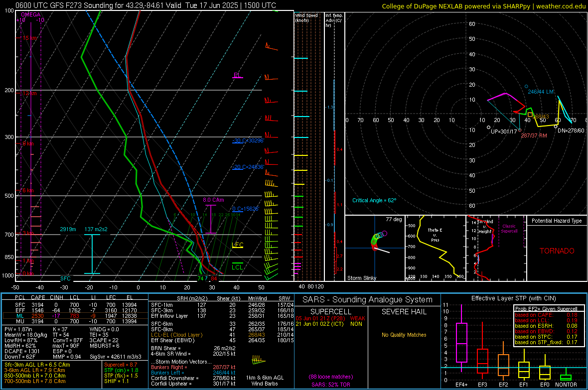This screenshot has width=588, height=390.
Task: Click the '137 m2s2' effective inflow label
Action: point(96,229)
